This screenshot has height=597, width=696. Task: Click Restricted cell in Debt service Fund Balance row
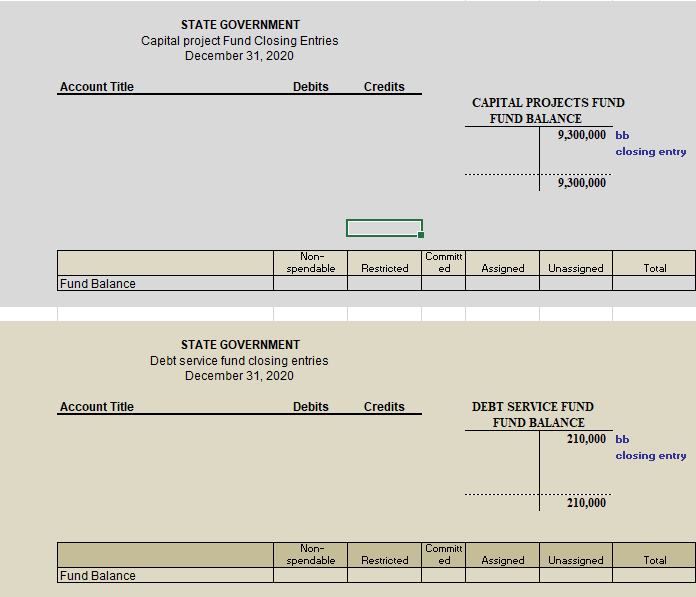(x=384, y=576)
